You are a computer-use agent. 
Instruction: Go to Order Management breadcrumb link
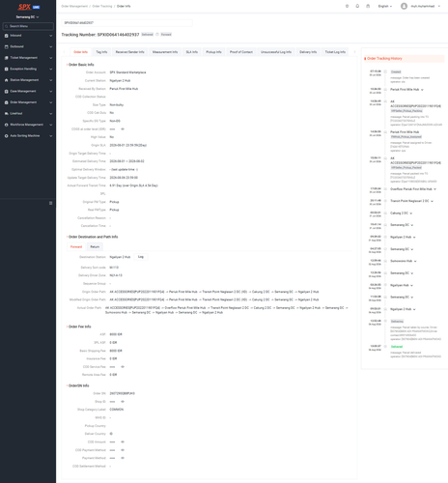[x=74, y=6]
